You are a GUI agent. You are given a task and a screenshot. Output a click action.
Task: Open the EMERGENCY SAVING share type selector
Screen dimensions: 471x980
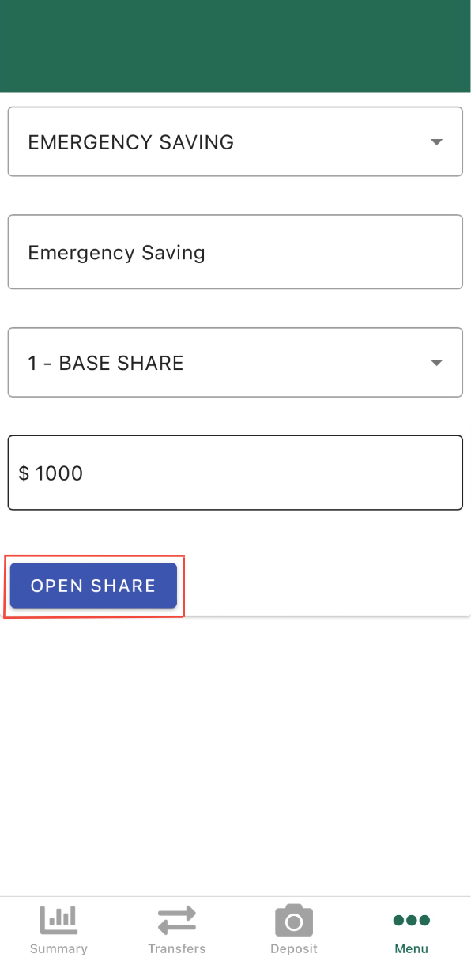click(x=235, y=141)
